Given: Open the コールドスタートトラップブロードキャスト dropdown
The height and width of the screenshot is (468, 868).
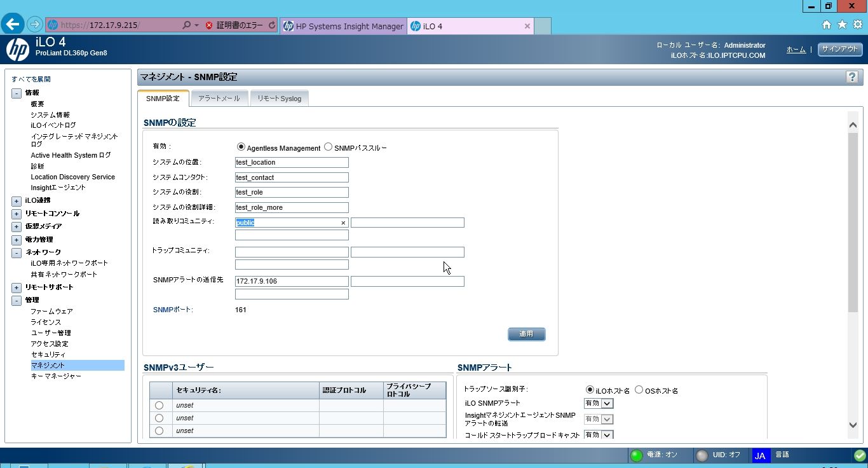Looking at the screenshot, I should click(599, 435).
